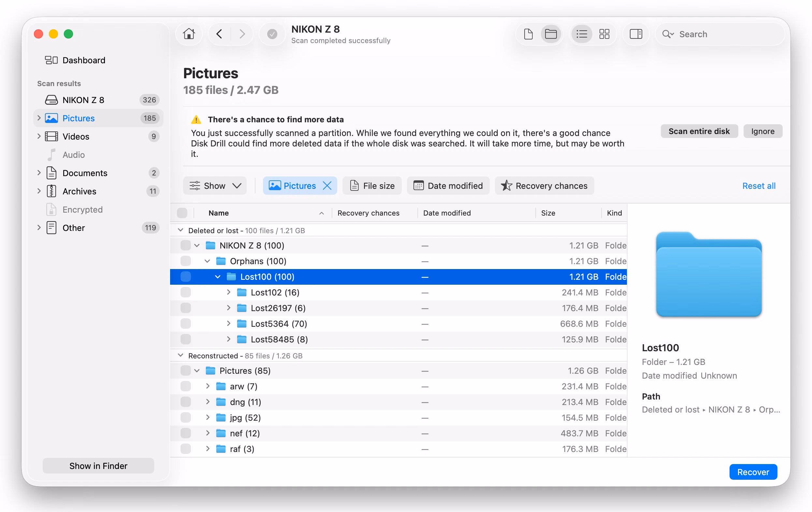This screenshot has height=512, width=812.
Task: Switch to file view icon
Action: (528, 34)
